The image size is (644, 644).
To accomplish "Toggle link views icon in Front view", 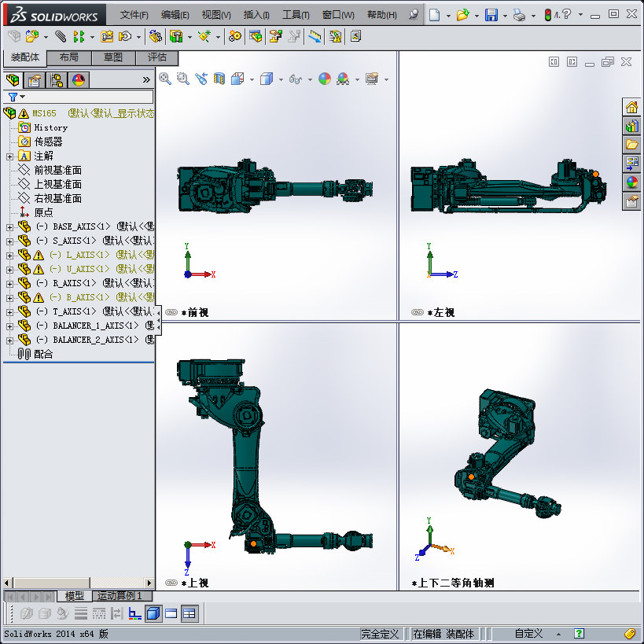I will coord(171,312).
